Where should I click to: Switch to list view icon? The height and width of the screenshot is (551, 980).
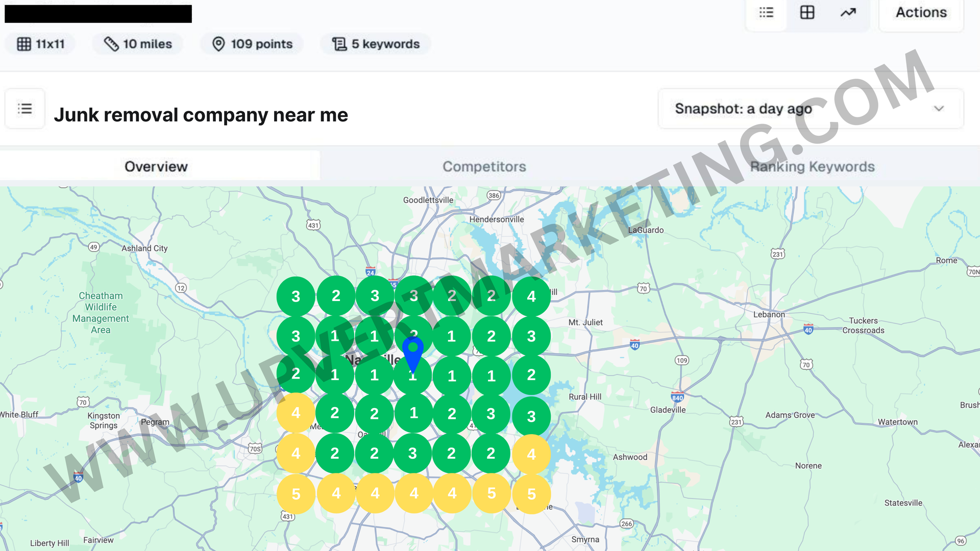[766, 13]
